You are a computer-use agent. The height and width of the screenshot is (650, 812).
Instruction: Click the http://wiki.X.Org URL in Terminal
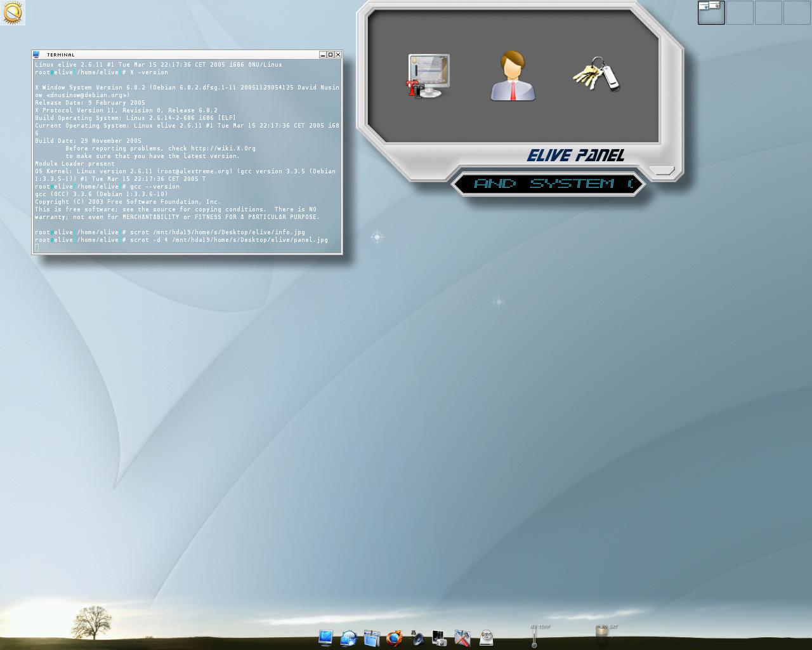click(x=223, y=149)
